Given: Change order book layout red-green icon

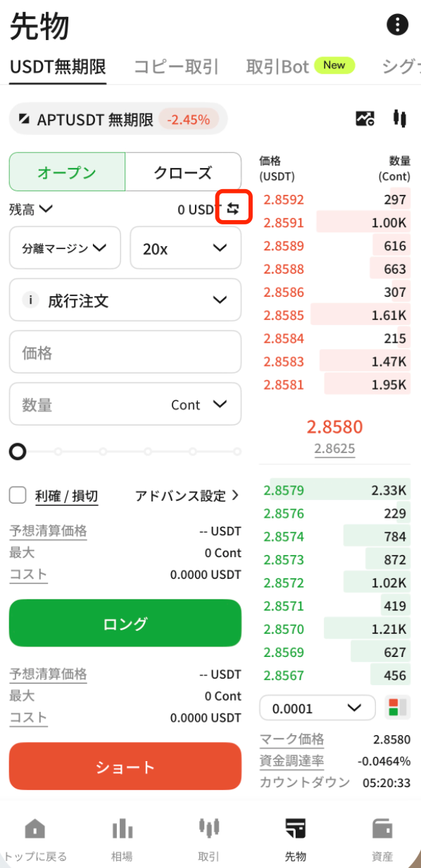Looking at the screenshot, I should click(x=398, y=708).
